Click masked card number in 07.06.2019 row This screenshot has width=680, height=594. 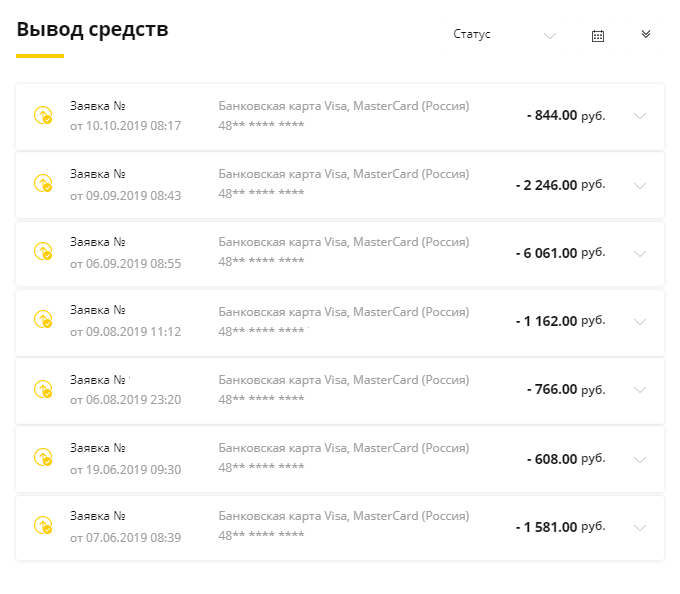coord(261,535)
